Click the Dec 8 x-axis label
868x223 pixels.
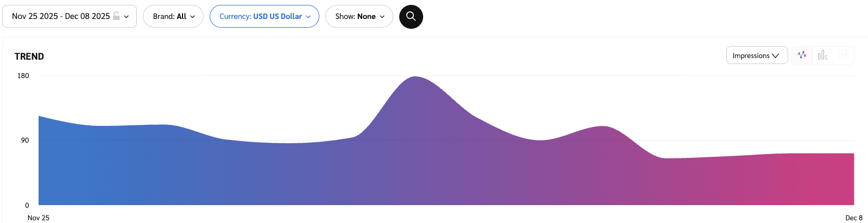coord(853,218)
